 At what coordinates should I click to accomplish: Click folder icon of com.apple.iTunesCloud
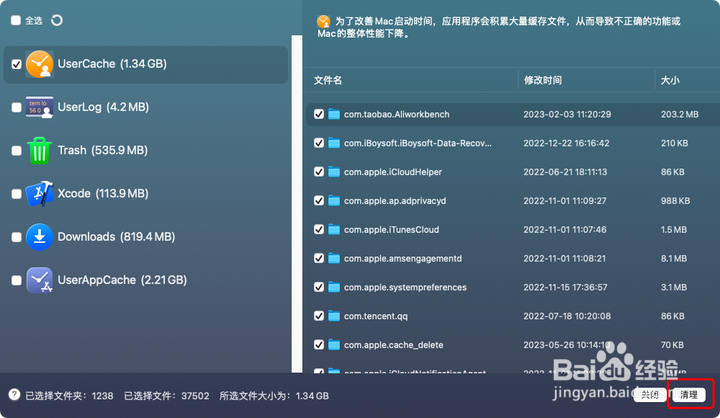click(334, 229)
